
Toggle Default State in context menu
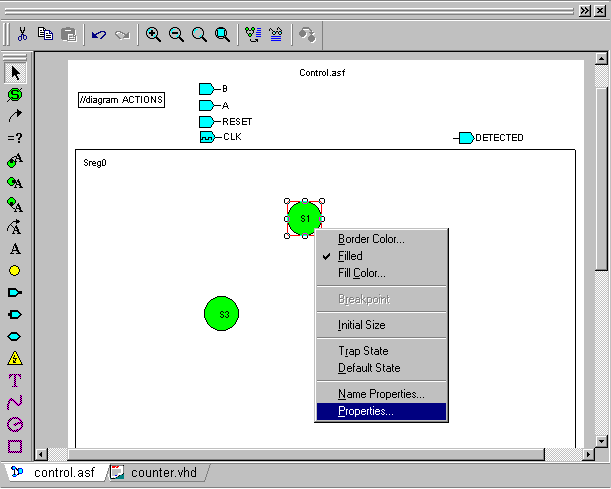click(x=367, y=368)
